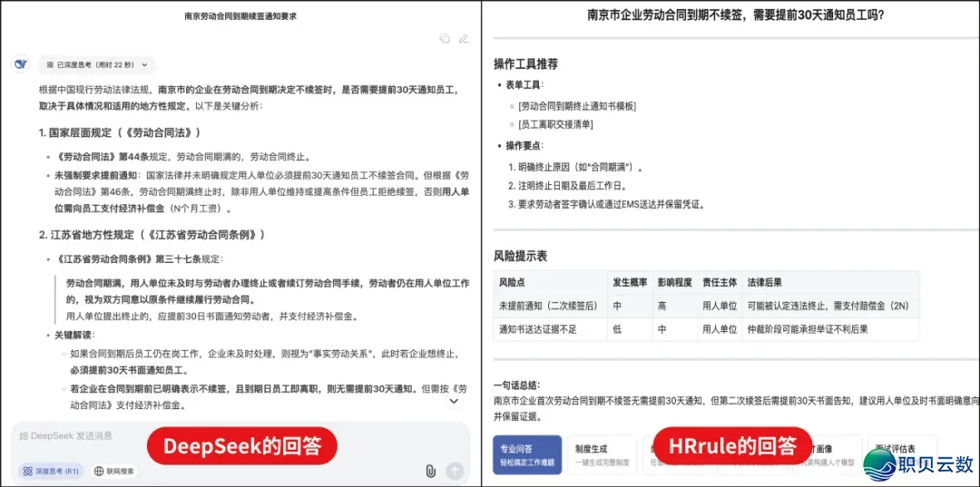This screenshot has height=487, width=980.
Task: Open the 劳动合同到期终止通知书模板 link
Action: [577, 106]
